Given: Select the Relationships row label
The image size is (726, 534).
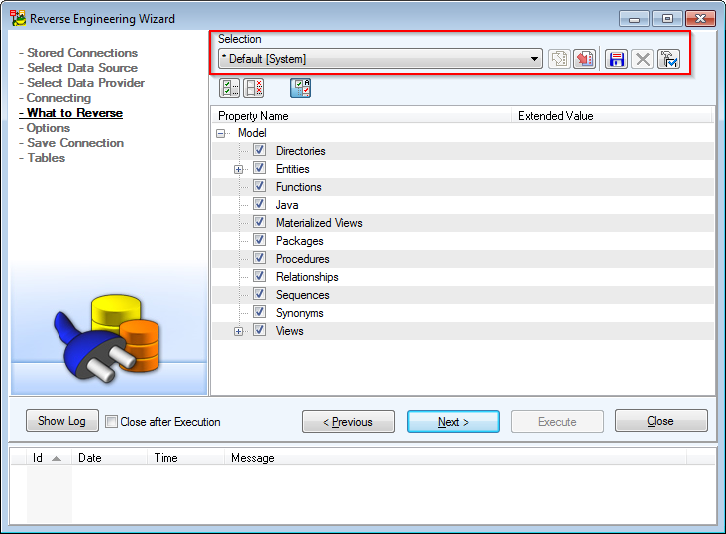Looking at the screenshot, I should coord(307,277).
